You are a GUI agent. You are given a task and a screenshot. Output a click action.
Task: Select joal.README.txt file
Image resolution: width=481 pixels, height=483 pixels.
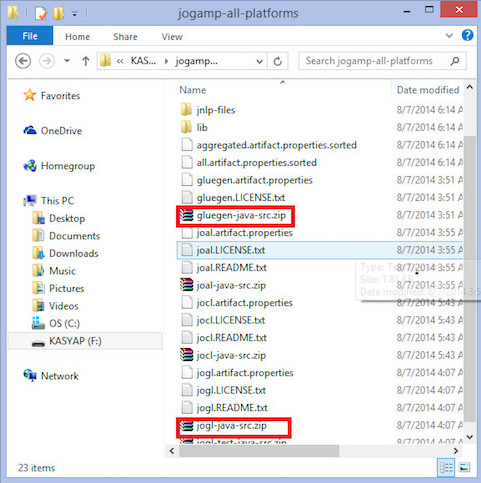pyautogui.click(x=231, y=268)
